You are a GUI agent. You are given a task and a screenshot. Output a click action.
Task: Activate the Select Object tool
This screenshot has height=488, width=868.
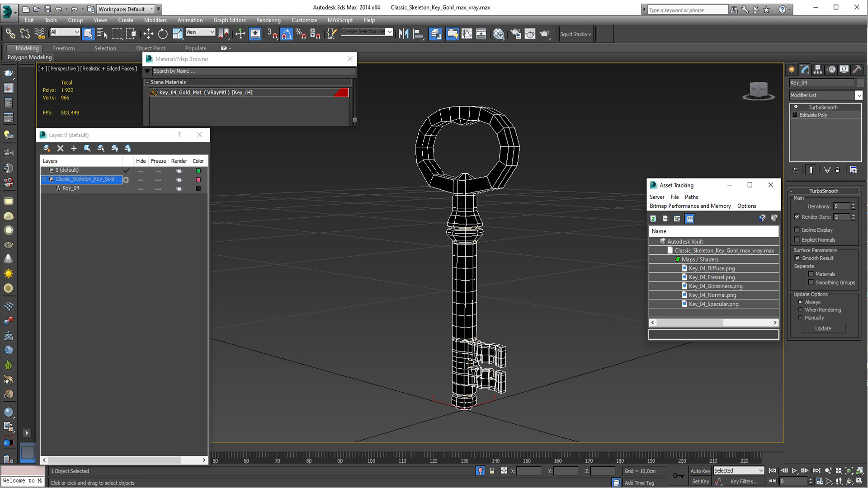(x=88, y=34)
